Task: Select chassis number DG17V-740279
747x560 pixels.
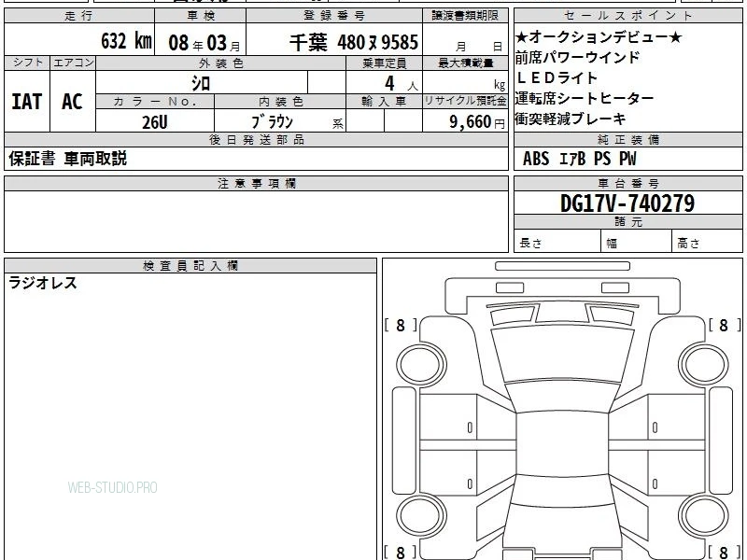Action: (x=627, y=203)
